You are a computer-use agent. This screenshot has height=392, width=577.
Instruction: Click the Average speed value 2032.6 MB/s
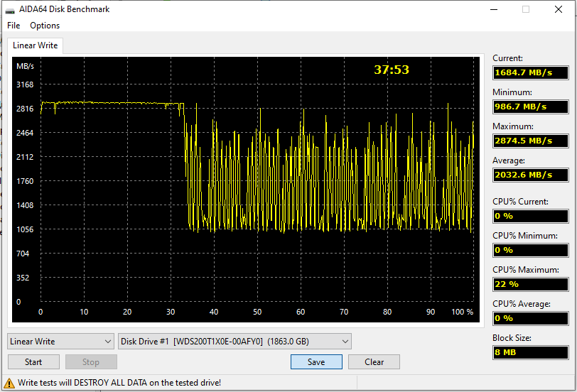(531, 175)
